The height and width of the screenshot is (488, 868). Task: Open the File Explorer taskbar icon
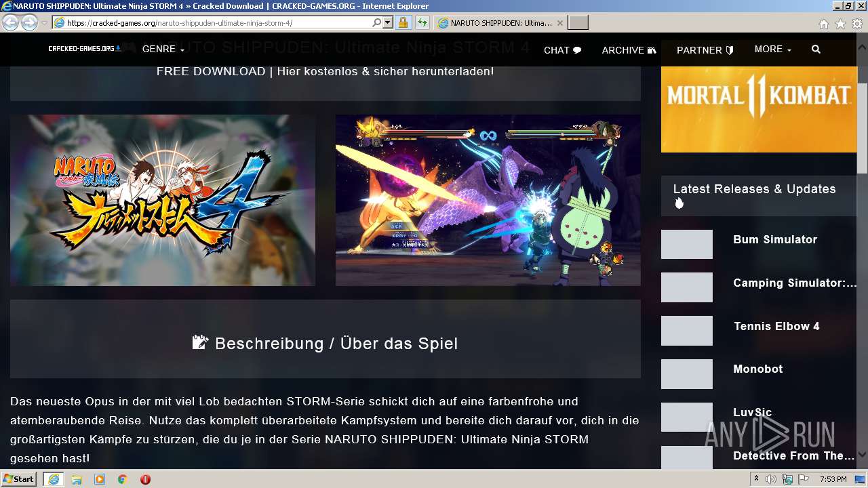tap(77, 479)
